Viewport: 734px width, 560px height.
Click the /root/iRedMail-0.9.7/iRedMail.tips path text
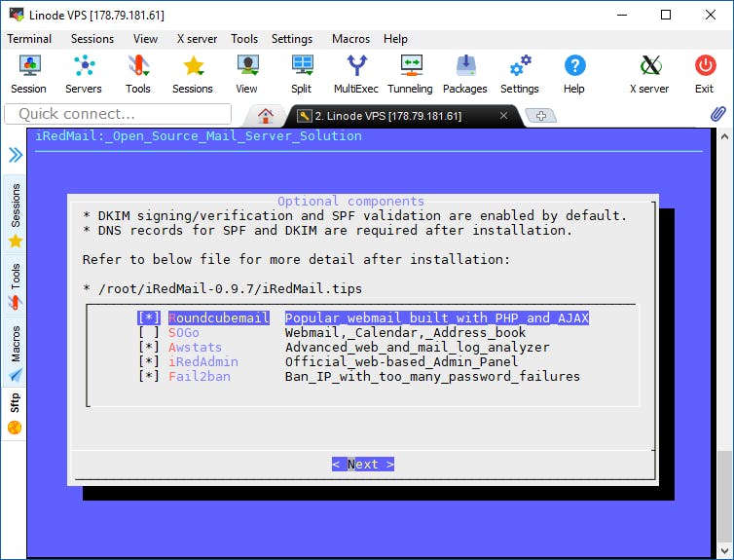231,288
